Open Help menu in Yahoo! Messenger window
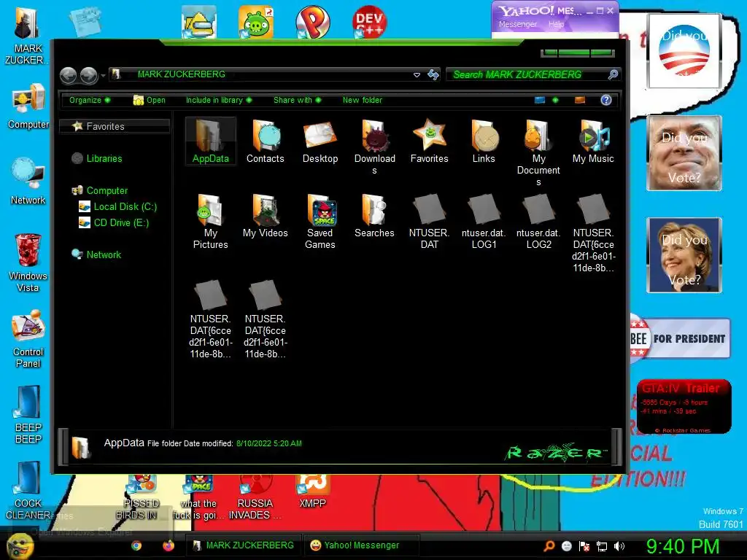 556,24
